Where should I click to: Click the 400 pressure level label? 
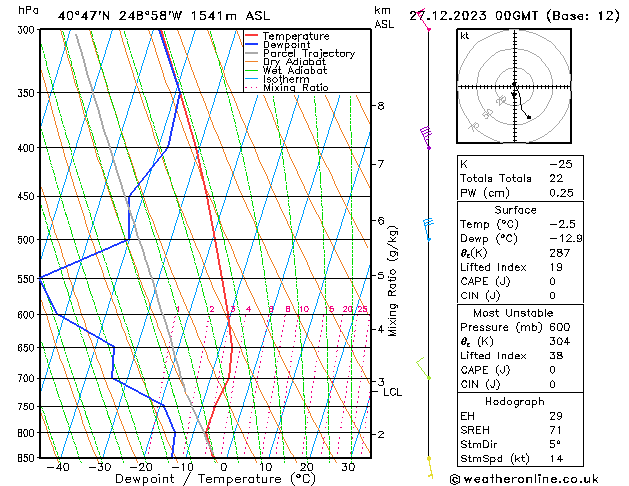tap(28, 148)
